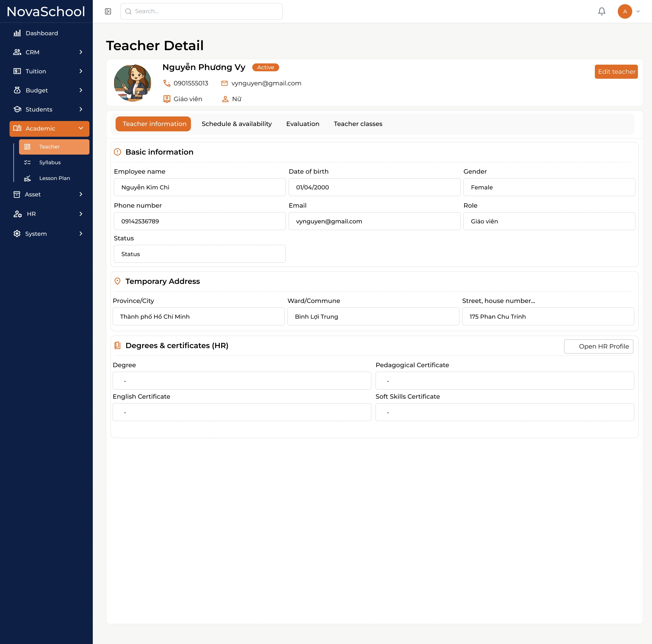Viewport: 652px width, 644px height.
Task: Click the user avatar 'A'
Action: coord(625,12)
